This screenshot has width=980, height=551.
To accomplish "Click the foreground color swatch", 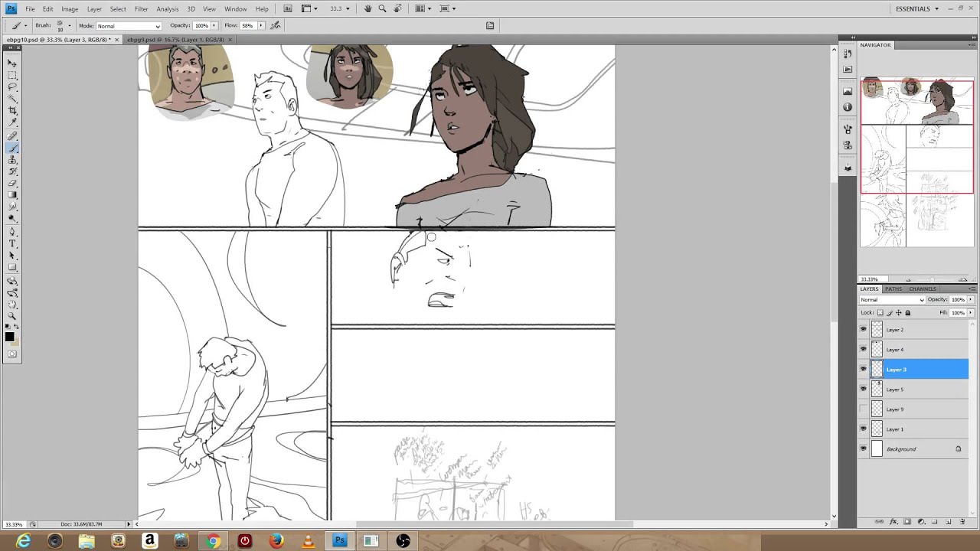I will (x=9, y=337).
